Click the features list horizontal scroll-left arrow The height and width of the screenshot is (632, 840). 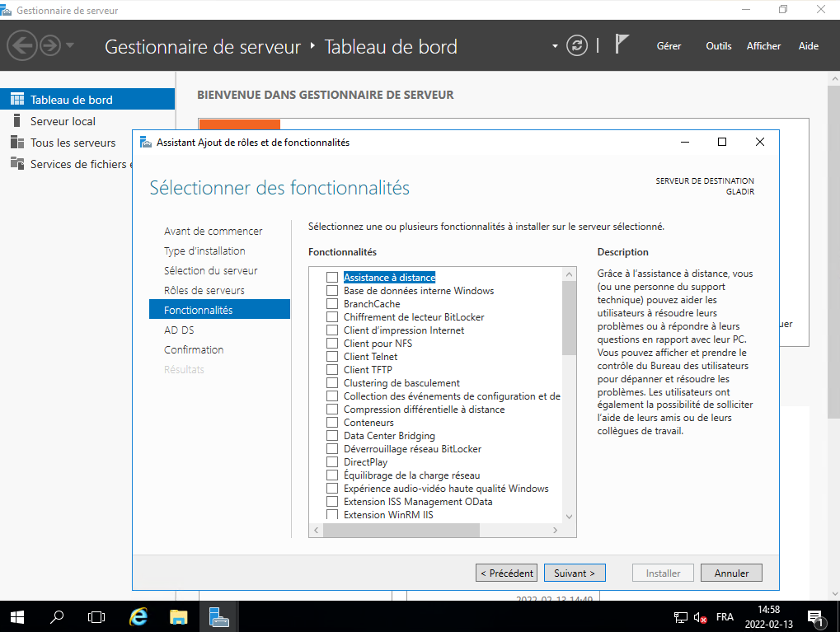[316, 531]
